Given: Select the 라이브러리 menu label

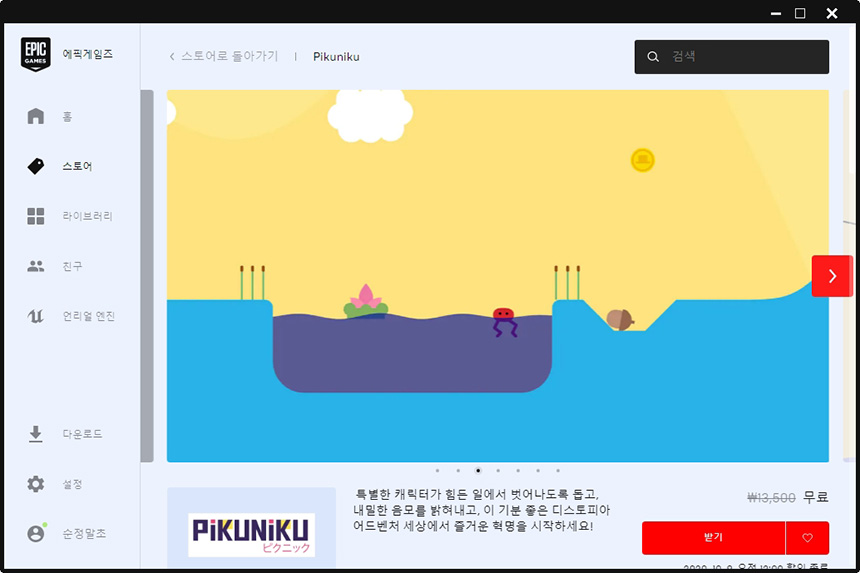Looking at the screenshot, I should click(x=87, y=216).
